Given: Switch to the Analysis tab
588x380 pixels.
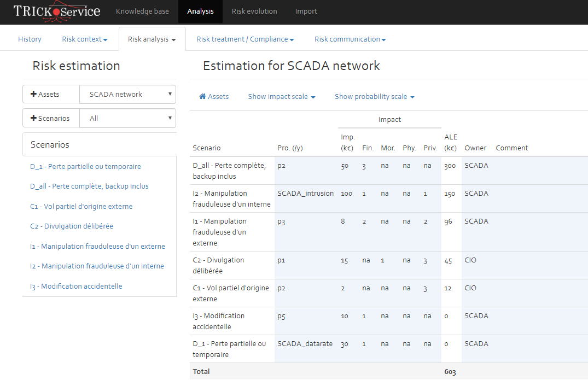Looking at the screenshot, I should [200, 11].
